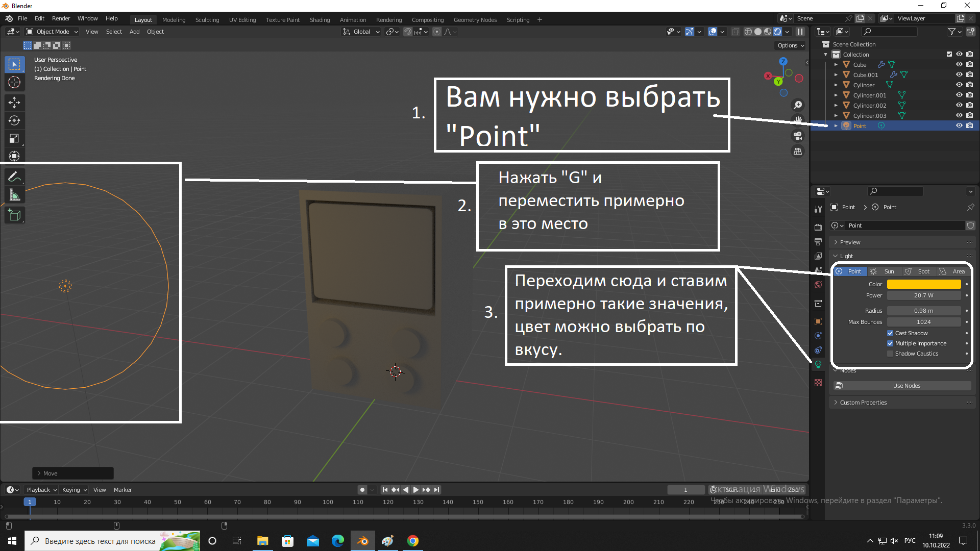
Task: Open the Object Mode dropdown
Action: (52, 32)
